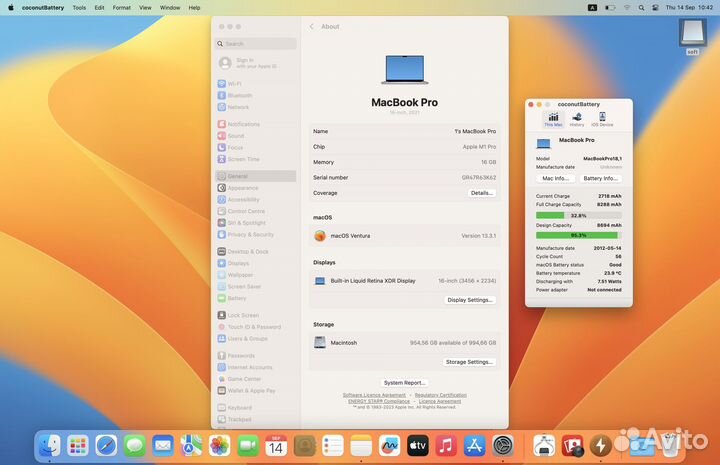Open Freeform from the Dock
The image size is (720, 465).
click(390, 445)
